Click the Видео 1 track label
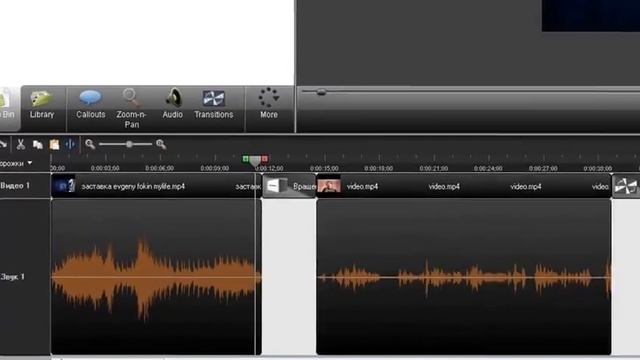The height and width of the screenshot is (360, 640). [x=15, y=186]
